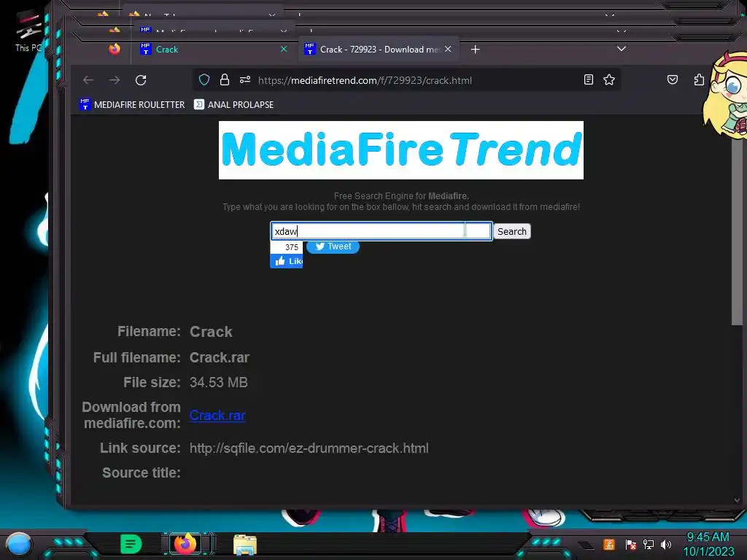Screen dimensions: 747x560
Task: Click the Full filename value Crack.rar
Action: [x=220, y=357]
